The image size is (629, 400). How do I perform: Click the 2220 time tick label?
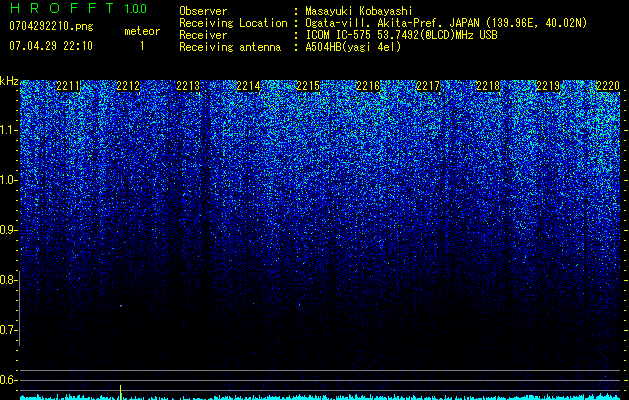pyautogui.click(x=608, y=86)
